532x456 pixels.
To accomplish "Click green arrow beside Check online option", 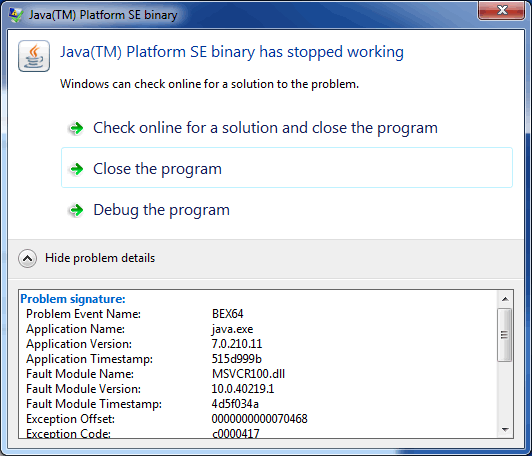I will tap(76, 128).
